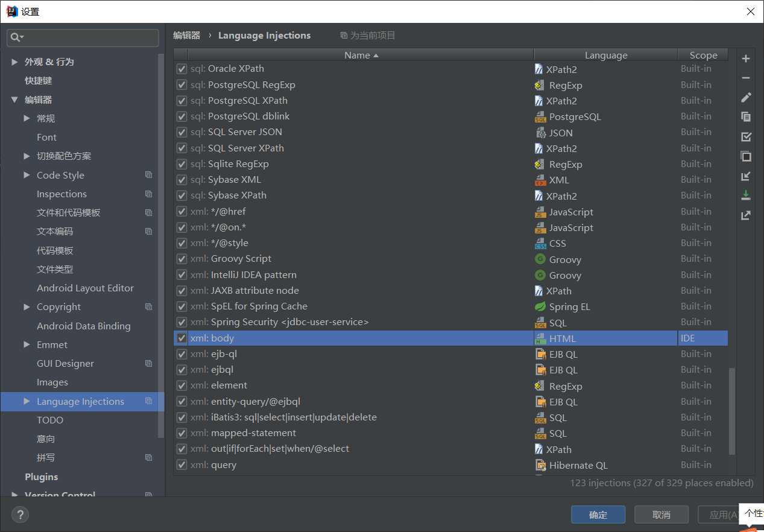This screenshot has width=764, height=532.
Task: Toggle the xml: query checkbox
Action: (182, 465)
